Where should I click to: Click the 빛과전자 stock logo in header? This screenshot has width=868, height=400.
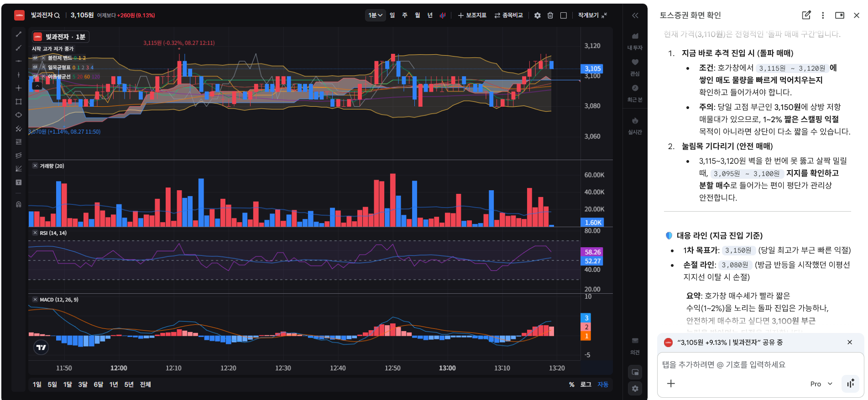tap(20, 15)
